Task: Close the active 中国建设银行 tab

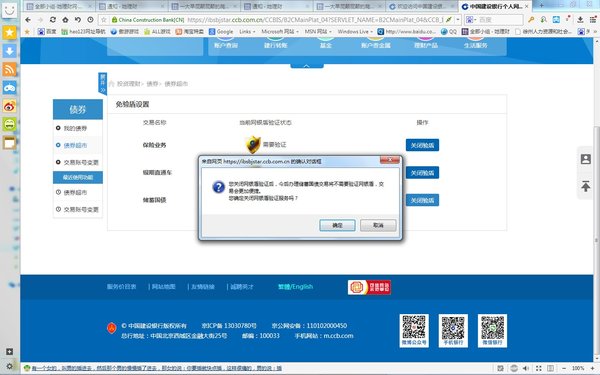Action: click(x=527, y=7)
